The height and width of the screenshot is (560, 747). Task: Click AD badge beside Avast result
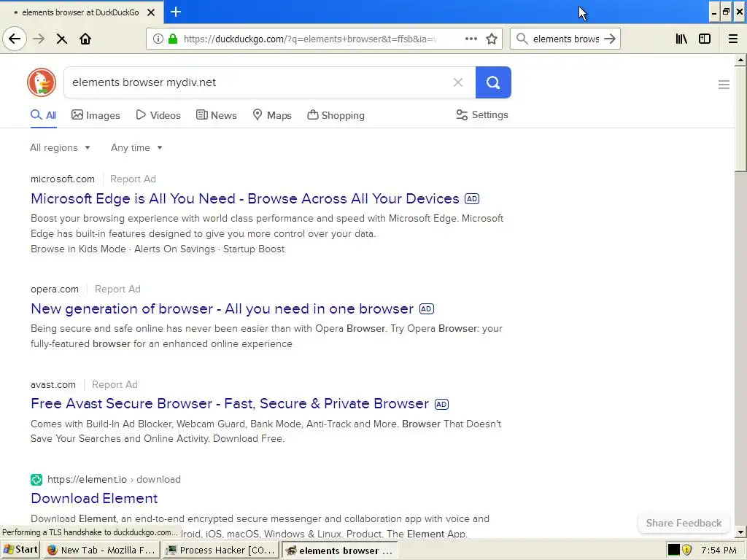point(441,404)
